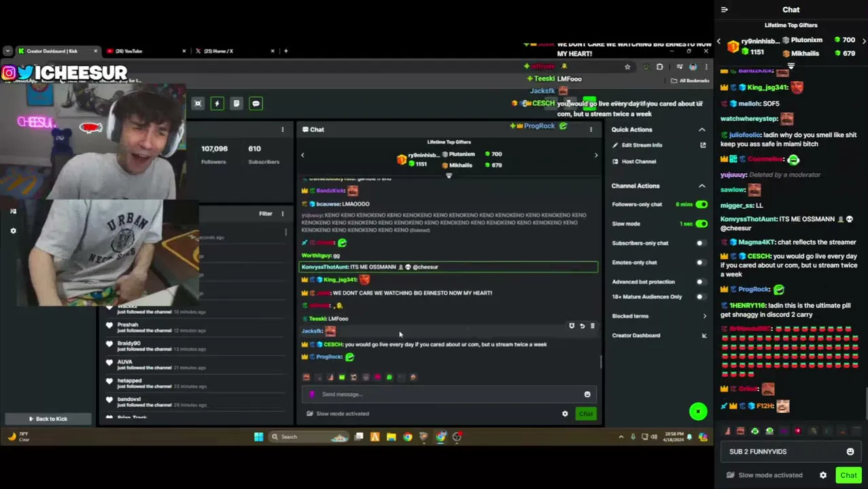868x489 pixels.
Task: Show next gifters in right-hand chat leaderboard
Action: click(864, 41)
